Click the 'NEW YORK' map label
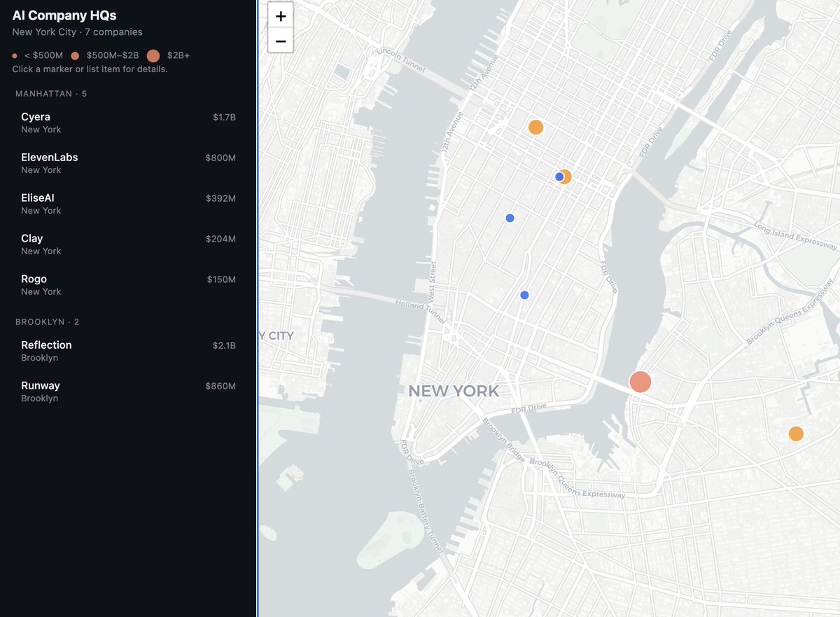The width and height of the screenshot is (840, 617). click(x=454, y=391)
